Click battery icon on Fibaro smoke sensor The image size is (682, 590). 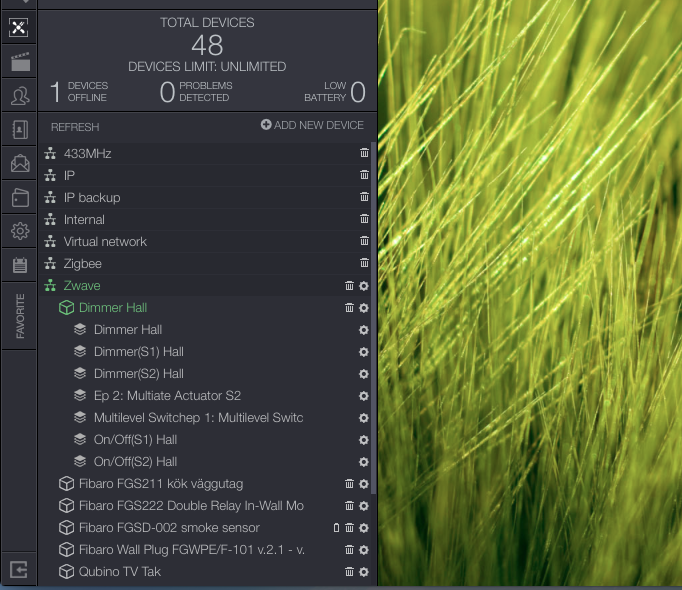[x=336, y=528]
